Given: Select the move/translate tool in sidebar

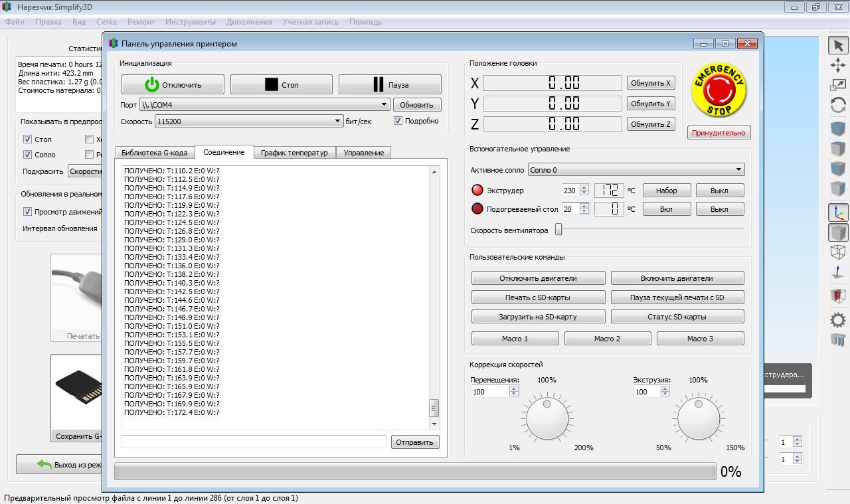Looking at the screenshot, I should (x=837, y=65).
